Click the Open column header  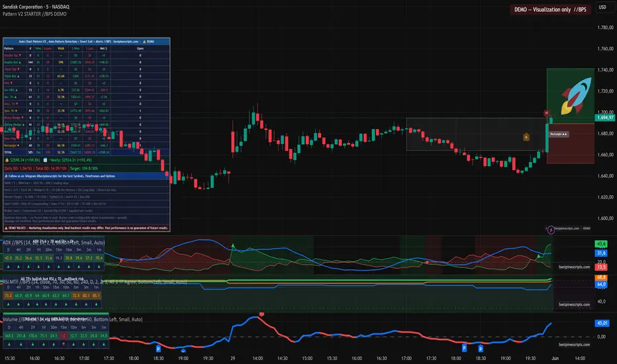click(140, 48)
